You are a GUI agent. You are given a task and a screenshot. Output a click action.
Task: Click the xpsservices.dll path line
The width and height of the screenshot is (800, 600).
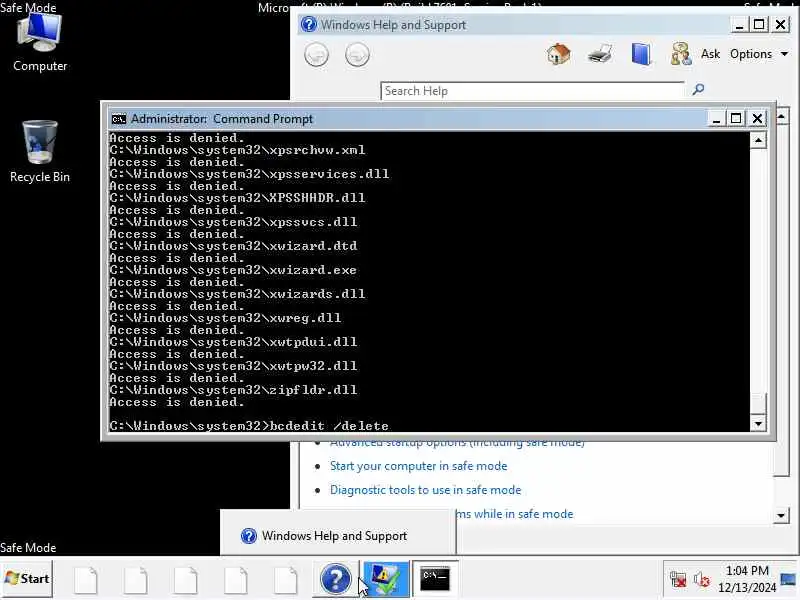click(249, 174)
